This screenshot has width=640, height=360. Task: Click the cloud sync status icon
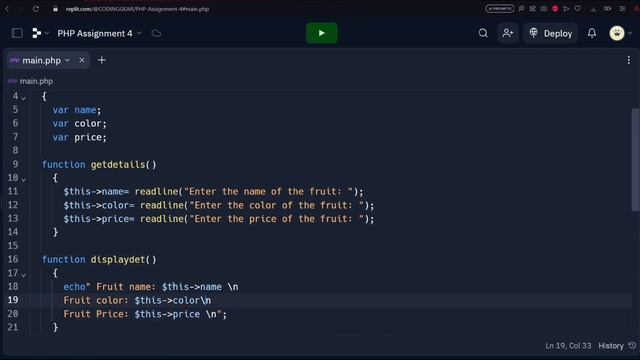(x=156, y=33)
